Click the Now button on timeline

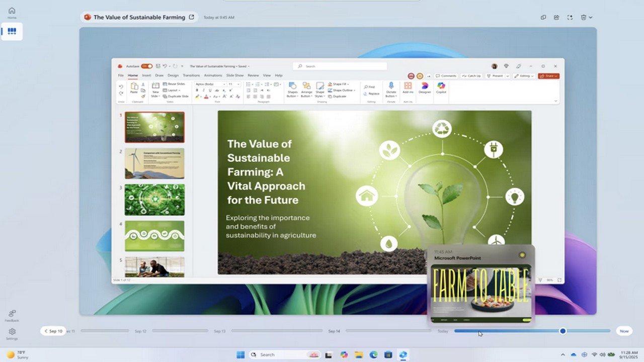[x=624, y=331]
